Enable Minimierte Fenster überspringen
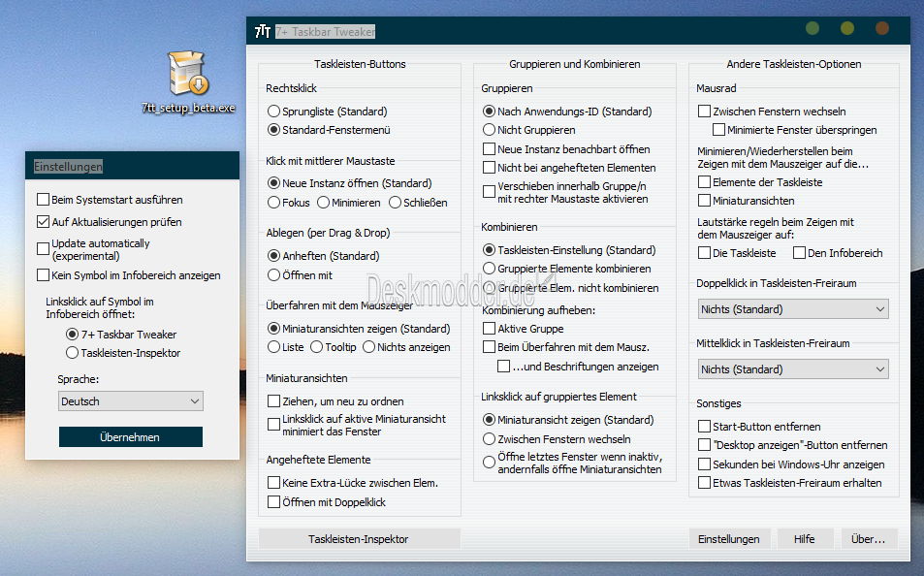The image size is (924, 576). [718, 130]
